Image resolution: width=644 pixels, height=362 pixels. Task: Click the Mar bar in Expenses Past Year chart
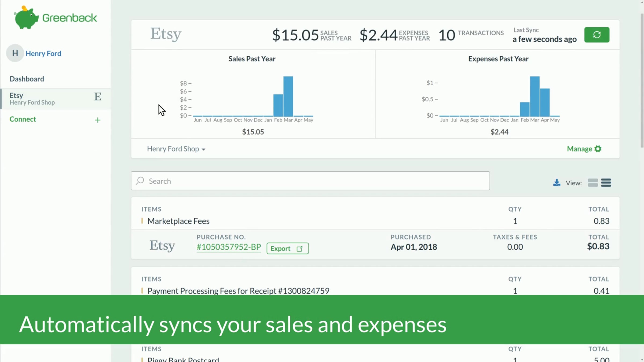pos(535,96)
